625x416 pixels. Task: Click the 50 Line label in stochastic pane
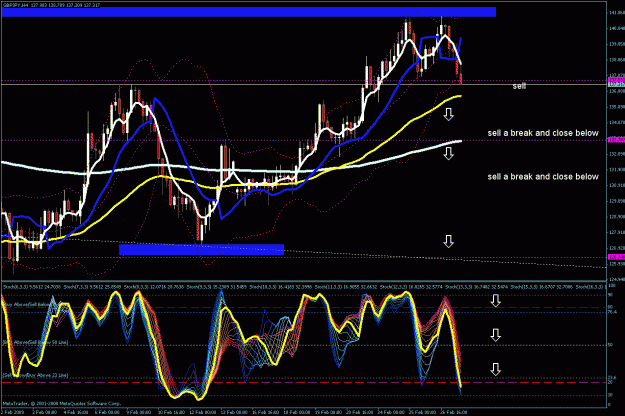[35, 342]
